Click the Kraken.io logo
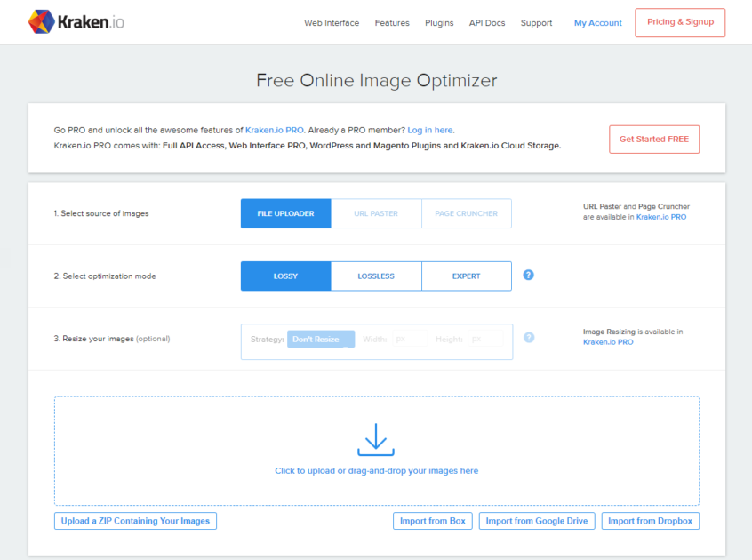 pos(76,22)
